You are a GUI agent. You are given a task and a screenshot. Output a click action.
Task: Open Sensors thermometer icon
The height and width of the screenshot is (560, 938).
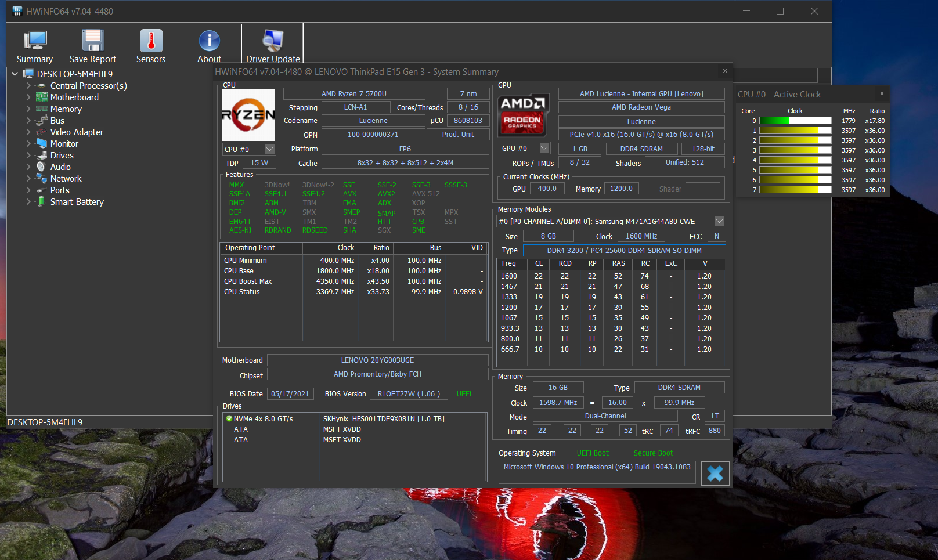tap(151, 41)
